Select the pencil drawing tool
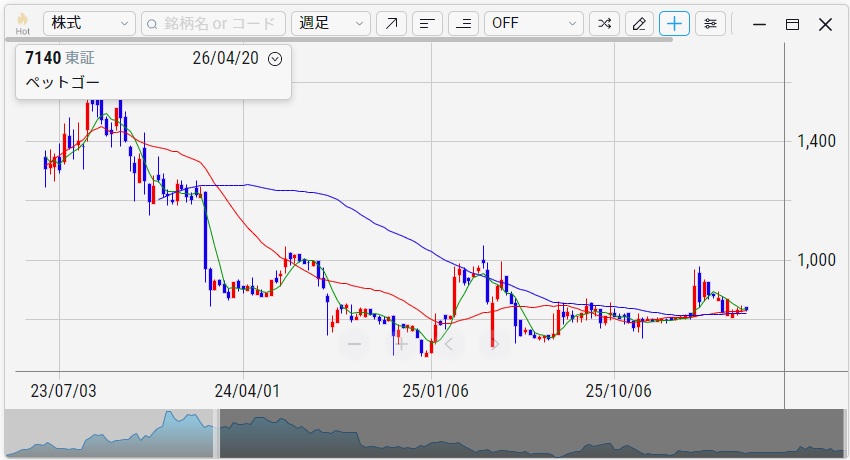 (640, 24)
